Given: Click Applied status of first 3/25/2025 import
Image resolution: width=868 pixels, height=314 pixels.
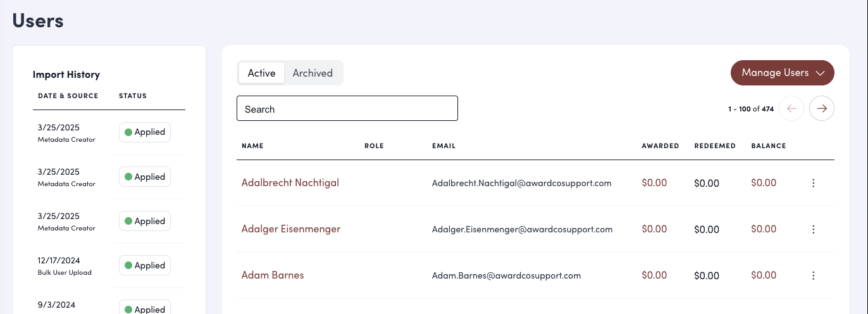Looking at the screenshot, I should pos(145,132).
